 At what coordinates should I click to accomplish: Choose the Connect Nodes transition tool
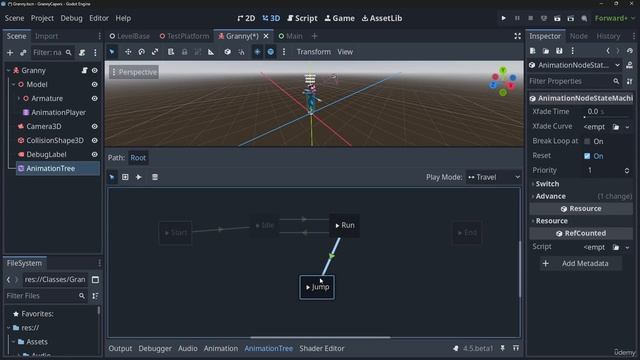tap(139, 177)
